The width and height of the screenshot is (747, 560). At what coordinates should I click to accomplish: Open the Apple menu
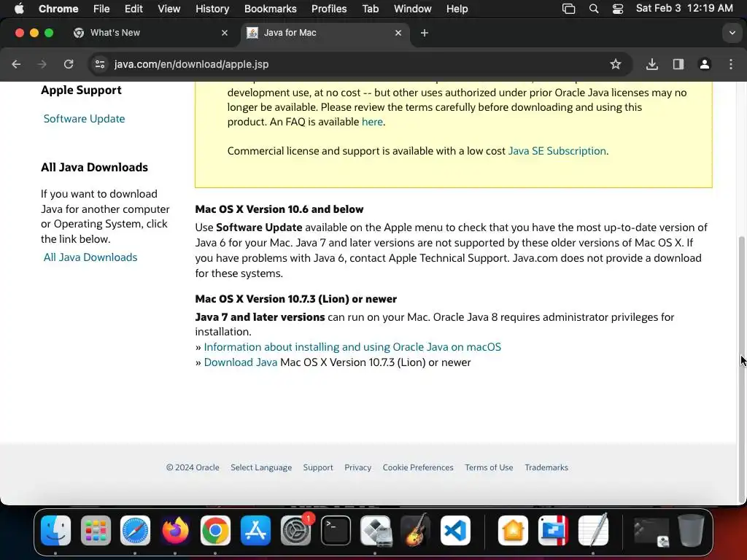pos(19,9)
